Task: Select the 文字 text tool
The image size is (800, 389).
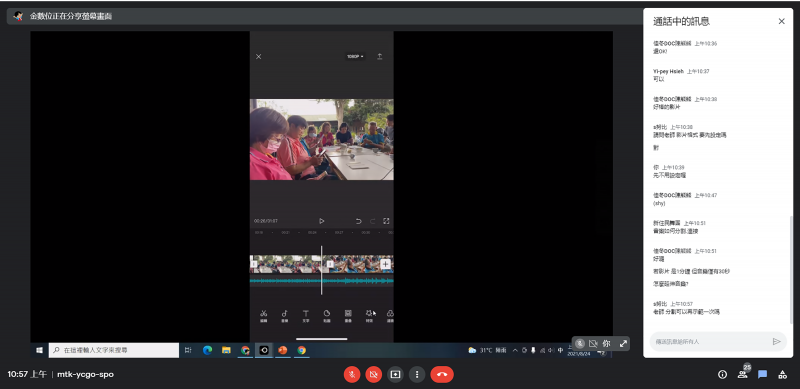Action: tap(306, 316)
